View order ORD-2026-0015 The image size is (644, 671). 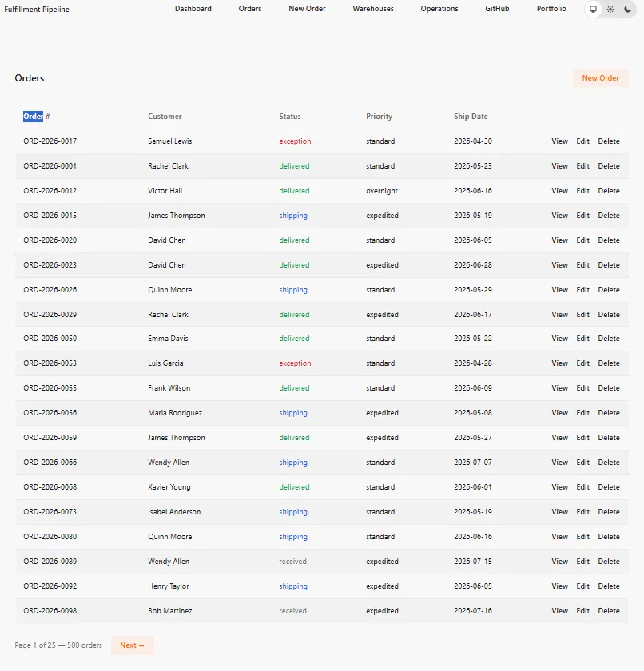point(559,216)
